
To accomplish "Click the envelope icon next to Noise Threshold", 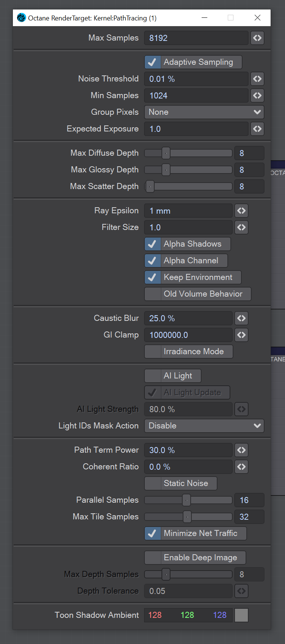I will tap(257, 79).
